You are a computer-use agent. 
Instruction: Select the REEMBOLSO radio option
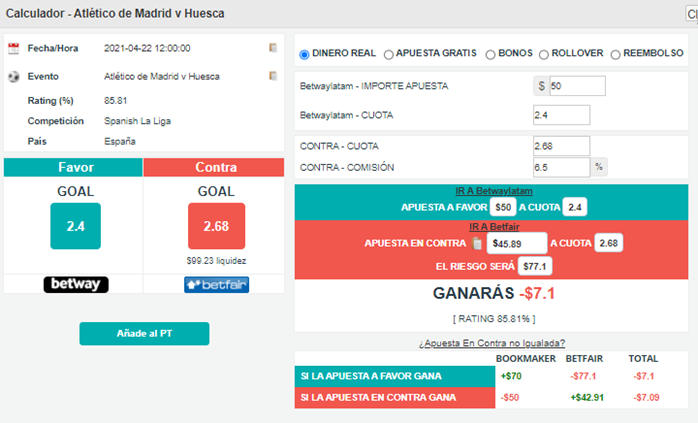[616, 54]
